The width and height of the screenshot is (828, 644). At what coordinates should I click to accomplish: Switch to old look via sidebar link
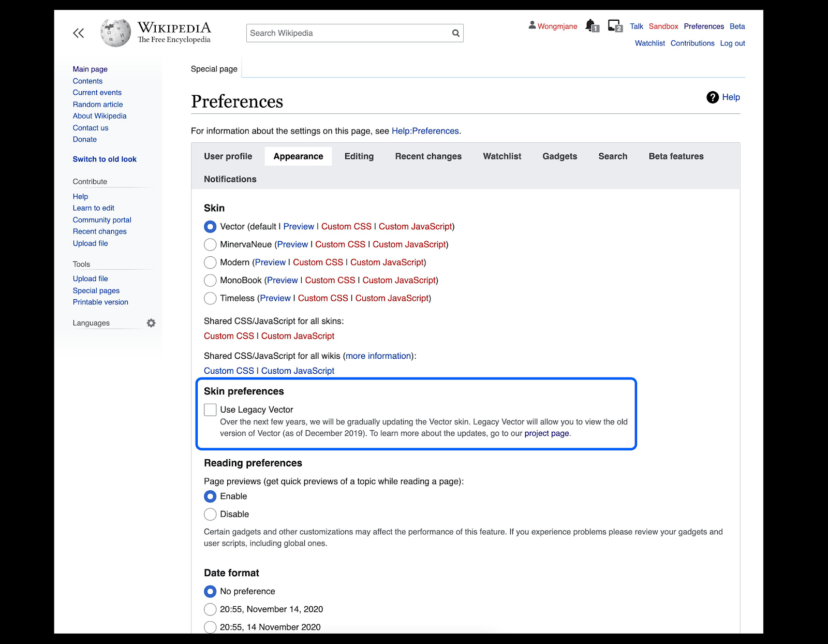105,159
